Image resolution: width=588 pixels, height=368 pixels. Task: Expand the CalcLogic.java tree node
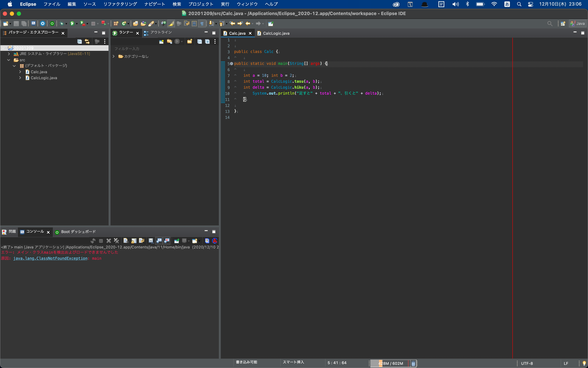20,78
